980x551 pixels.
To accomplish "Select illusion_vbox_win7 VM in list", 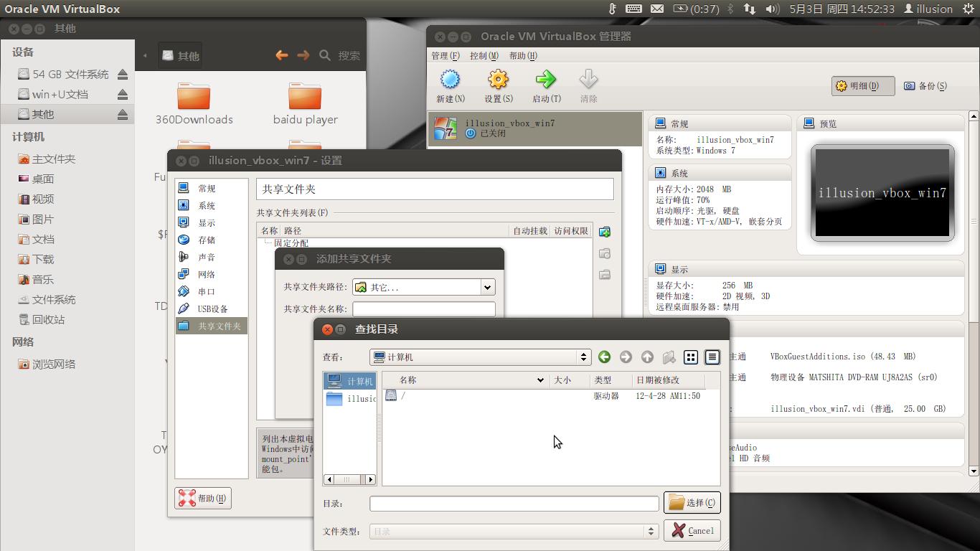I will [x=535, y=128].
